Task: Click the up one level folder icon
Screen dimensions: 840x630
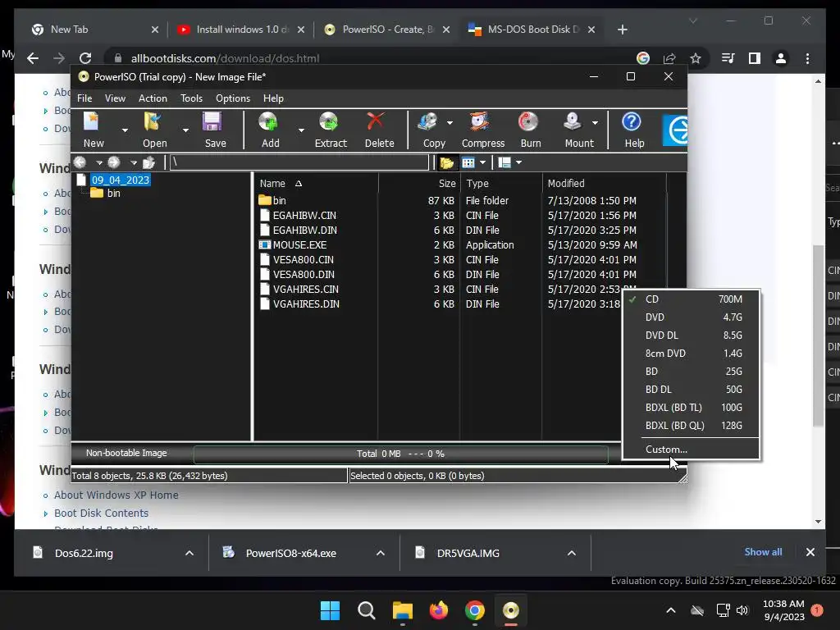Action: 149,162
